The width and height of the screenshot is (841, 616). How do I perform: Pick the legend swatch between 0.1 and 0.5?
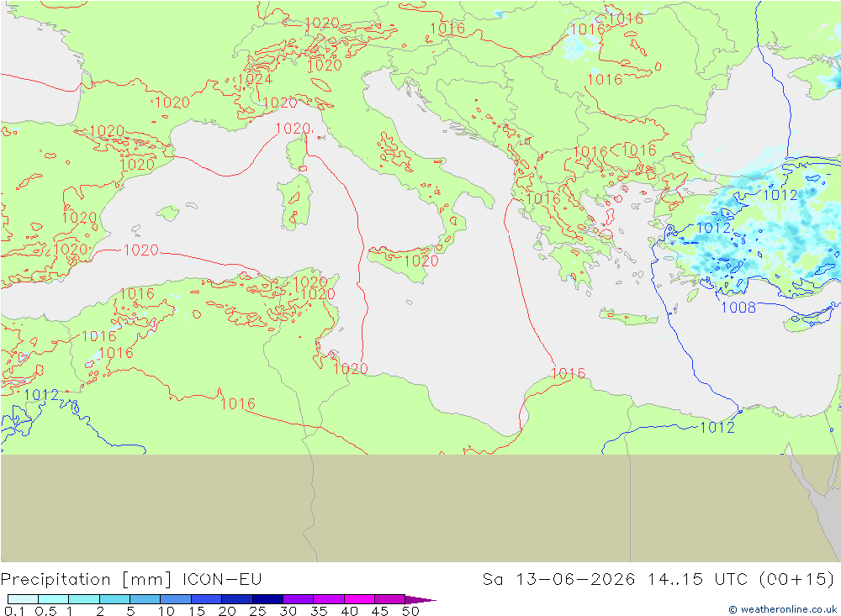point(23,599)
